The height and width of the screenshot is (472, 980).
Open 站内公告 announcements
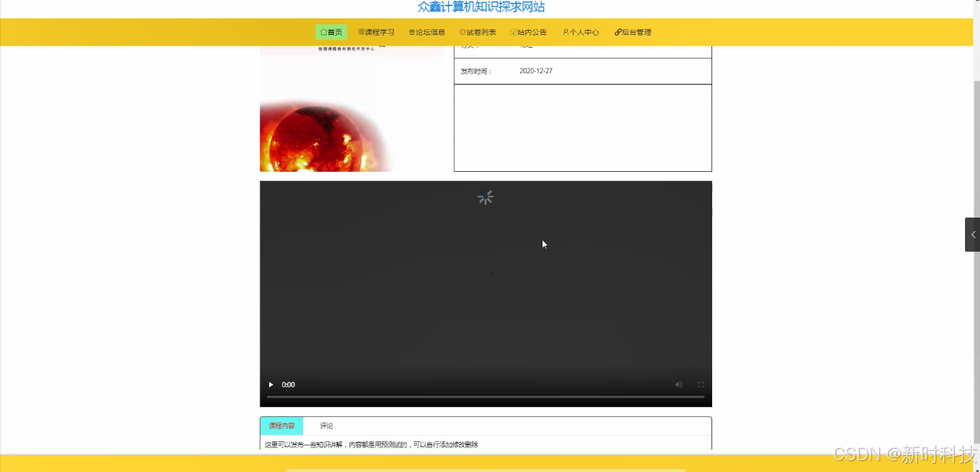[528, 32]
